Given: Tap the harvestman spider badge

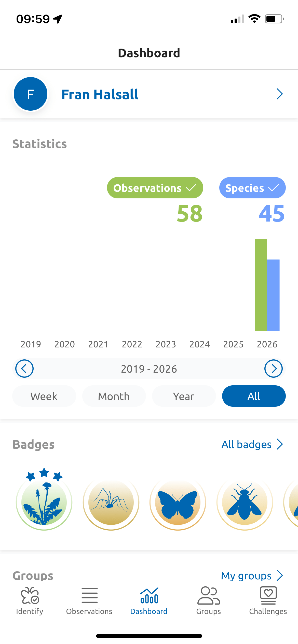Looking at the screenshot, I should (111, 502).
